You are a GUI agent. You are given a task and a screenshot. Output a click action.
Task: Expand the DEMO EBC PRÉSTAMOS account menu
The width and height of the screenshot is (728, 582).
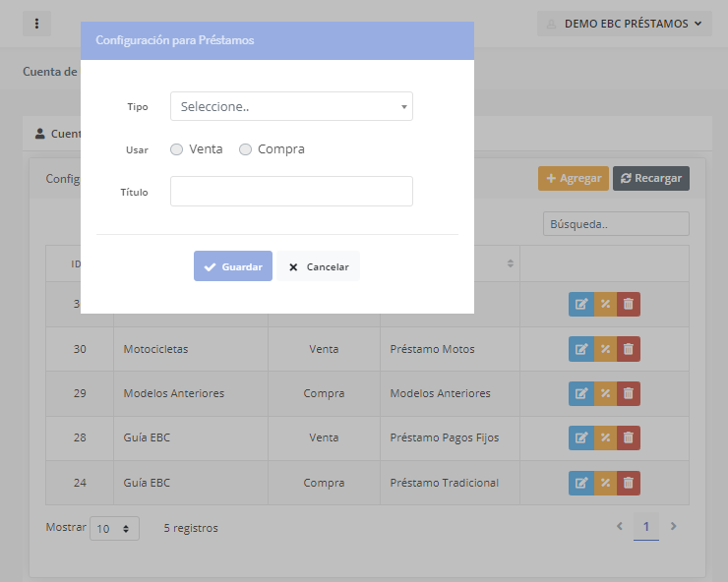coord(625,24)
